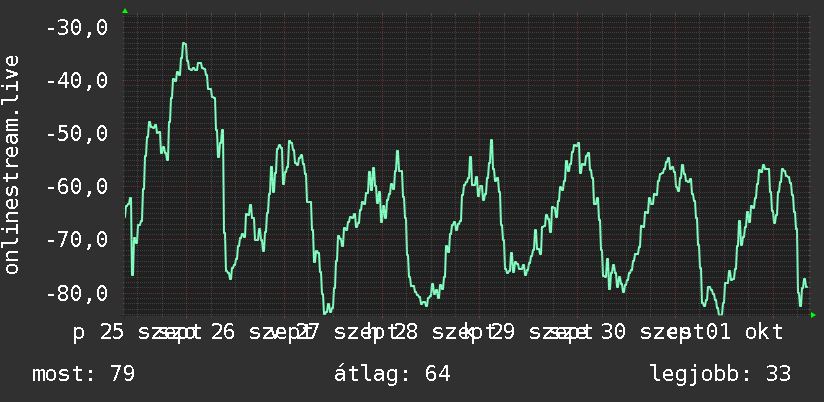Click the -40,0 y-axis label
The width and height of the screenshot is (824, 402).
(x=77, y=81)
